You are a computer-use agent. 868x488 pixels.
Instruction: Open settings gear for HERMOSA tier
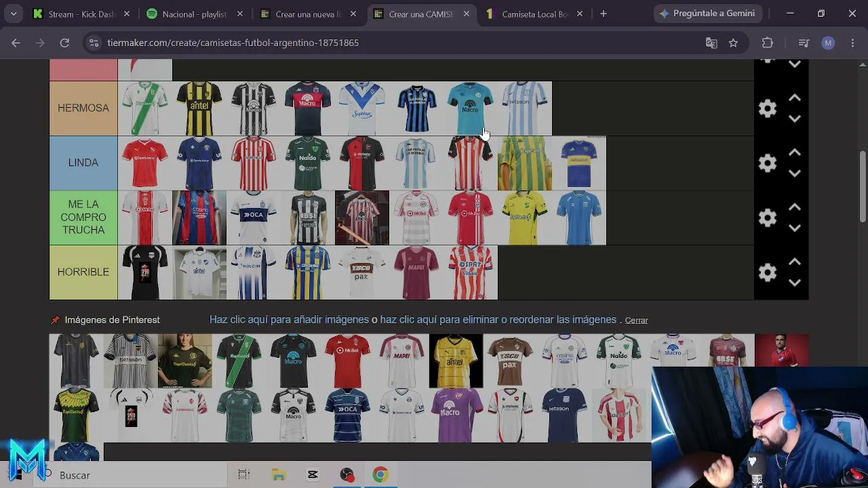tap(768, 108)
